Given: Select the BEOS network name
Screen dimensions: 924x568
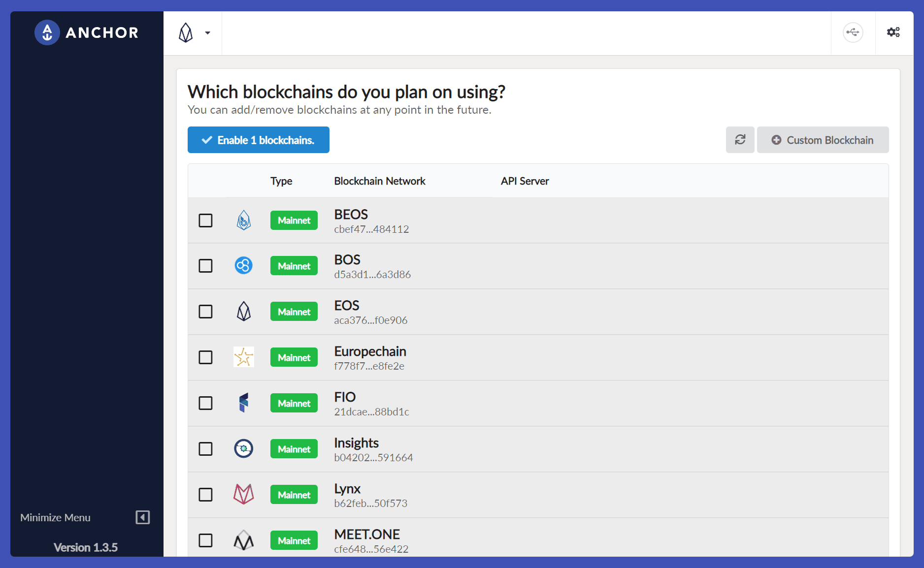Looking at the screenshot, I should (x=351, y=214).
